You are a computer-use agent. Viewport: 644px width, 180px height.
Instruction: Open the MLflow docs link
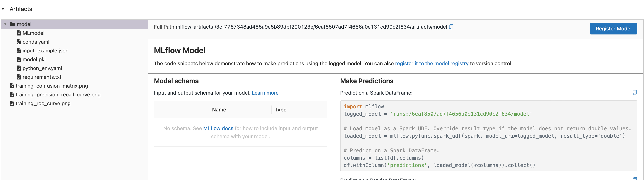point(218,128)
